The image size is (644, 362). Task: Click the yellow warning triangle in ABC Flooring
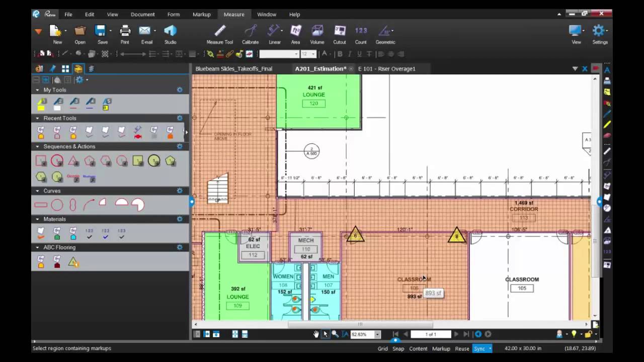pyautogui.click(x=73, y=261)
